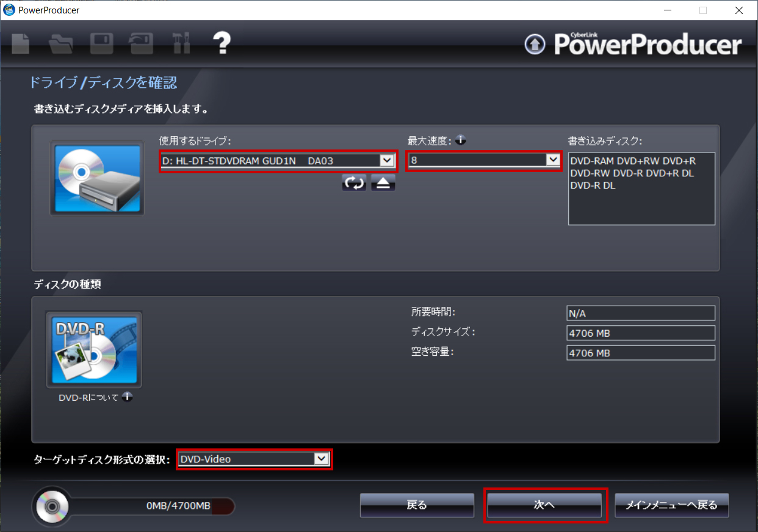Click the 0MB/4700MB capacity bar
This screenshot has height=532, width=758.
[x=151, y=506]
